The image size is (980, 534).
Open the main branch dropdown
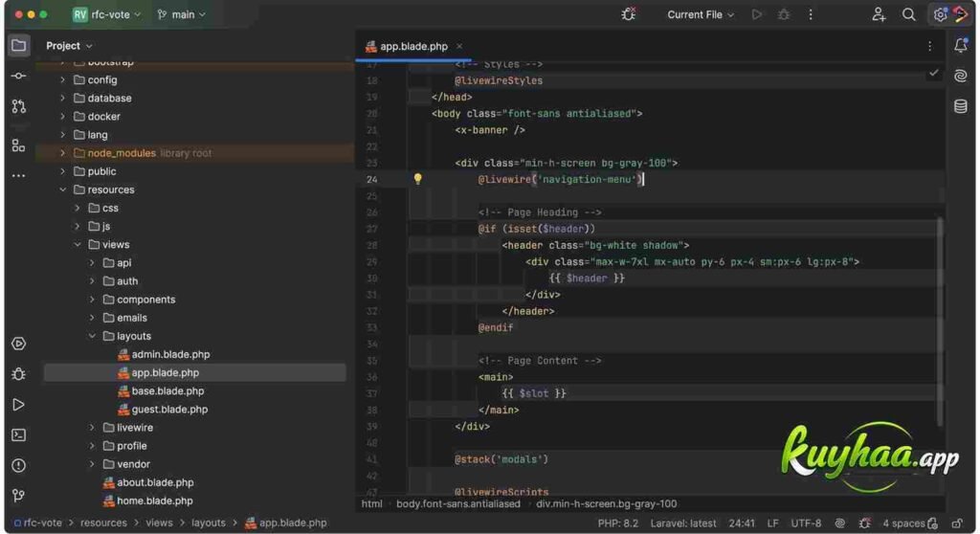[182, 14]
